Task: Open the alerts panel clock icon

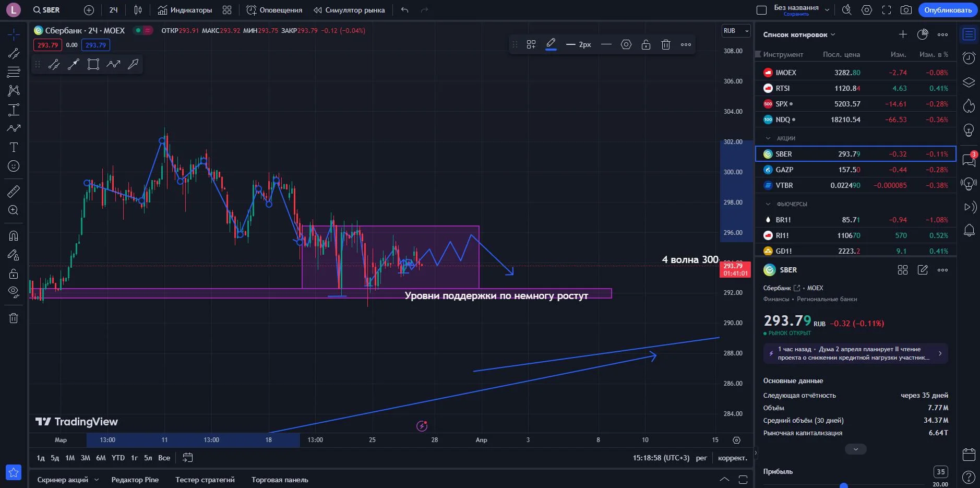Action: [969, 58]
